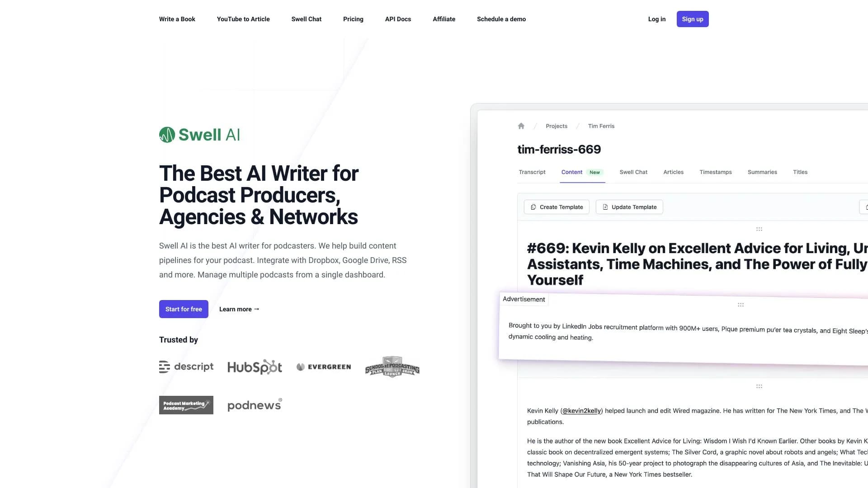
Task: Switch to the Swell Chat tab in the project
Action: pos(633,172)
